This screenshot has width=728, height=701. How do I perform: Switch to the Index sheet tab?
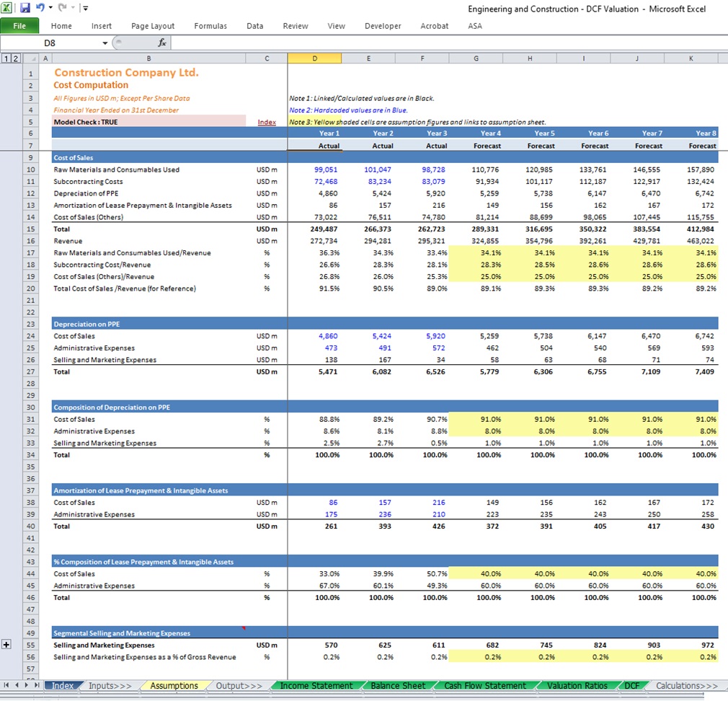63,686
